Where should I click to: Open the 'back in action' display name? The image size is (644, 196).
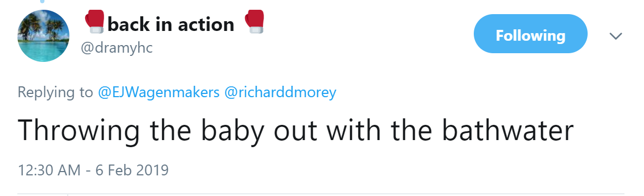tap(171, 25)
